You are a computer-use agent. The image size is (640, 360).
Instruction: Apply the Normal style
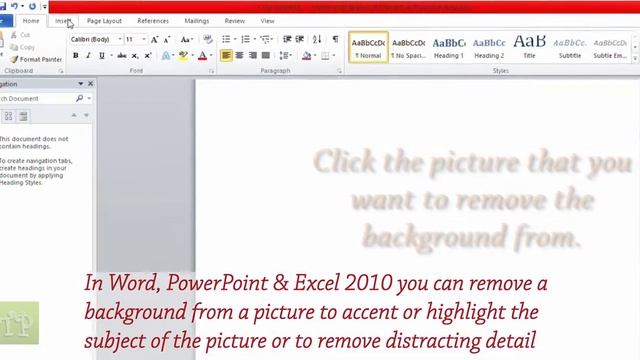pyautogui.click(x=368, y=47)
